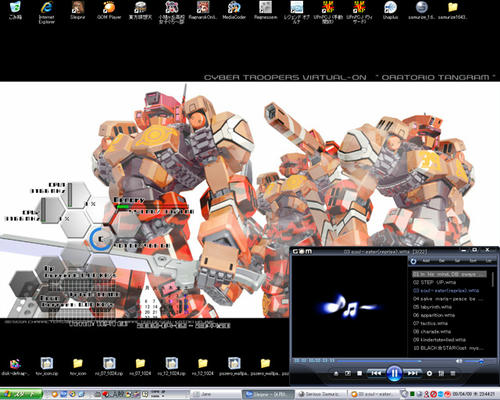Open the GOM Player desktop shortcut
The height and width of the screenshot is (400, 500).
109,11
